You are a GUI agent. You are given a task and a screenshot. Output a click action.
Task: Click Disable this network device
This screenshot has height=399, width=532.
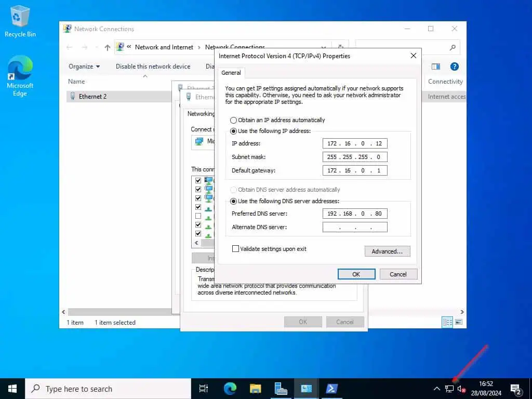tap(153, 66)
